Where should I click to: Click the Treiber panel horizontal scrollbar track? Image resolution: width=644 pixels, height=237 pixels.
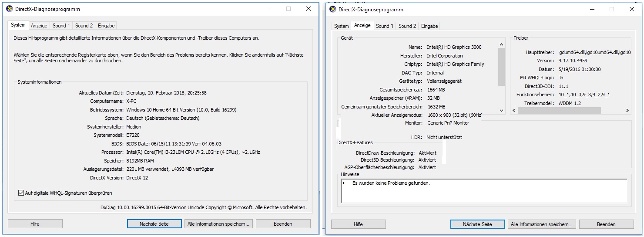(x=609, y=111)
